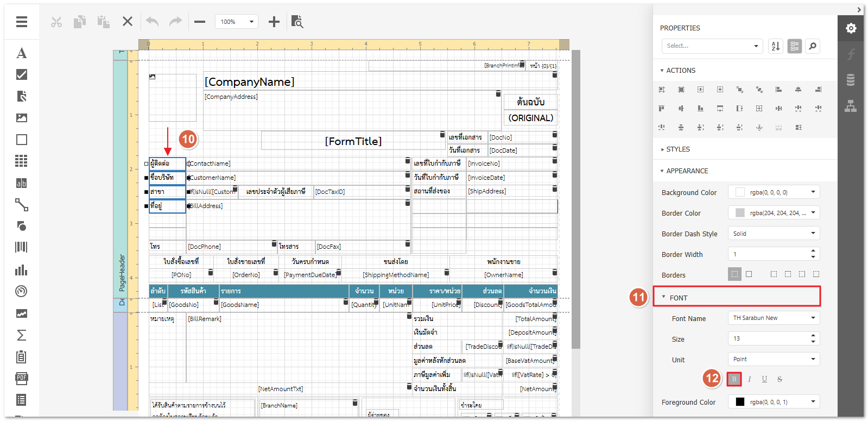Switch to the Properties gear tab
Viewport: 868px width, 421px height.
[x=851, y=28]
